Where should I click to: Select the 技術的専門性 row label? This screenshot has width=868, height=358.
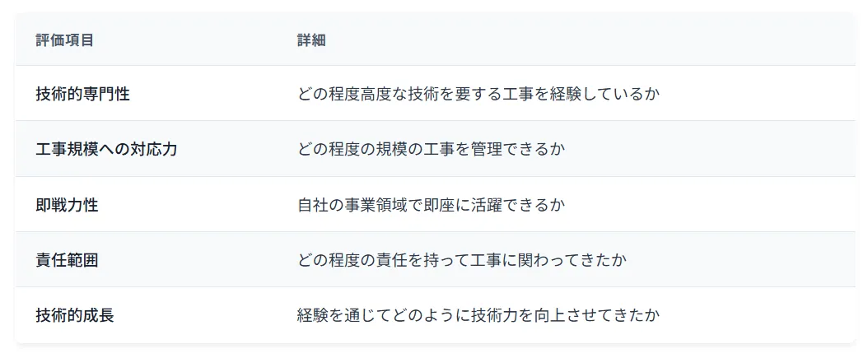(x=82, y=94)
